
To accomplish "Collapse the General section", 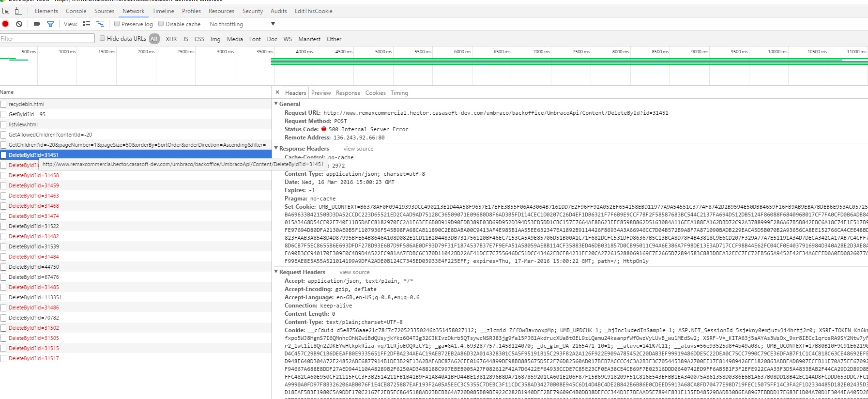I will [x=276, y=104].
